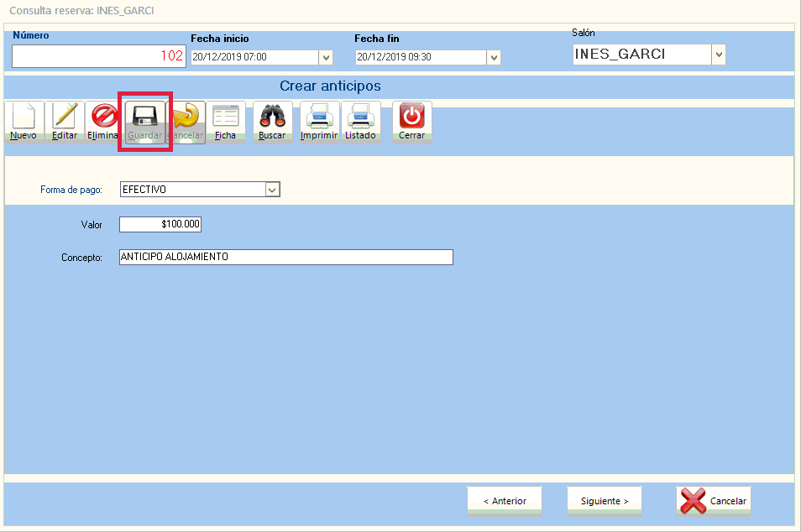Proceed with the Siguiente button
Screen dimensions: 801x532
pos(605,501)
